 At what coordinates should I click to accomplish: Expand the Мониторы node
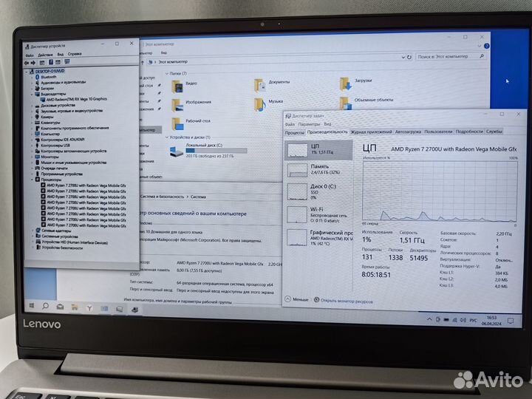click(x=33, y=157)
